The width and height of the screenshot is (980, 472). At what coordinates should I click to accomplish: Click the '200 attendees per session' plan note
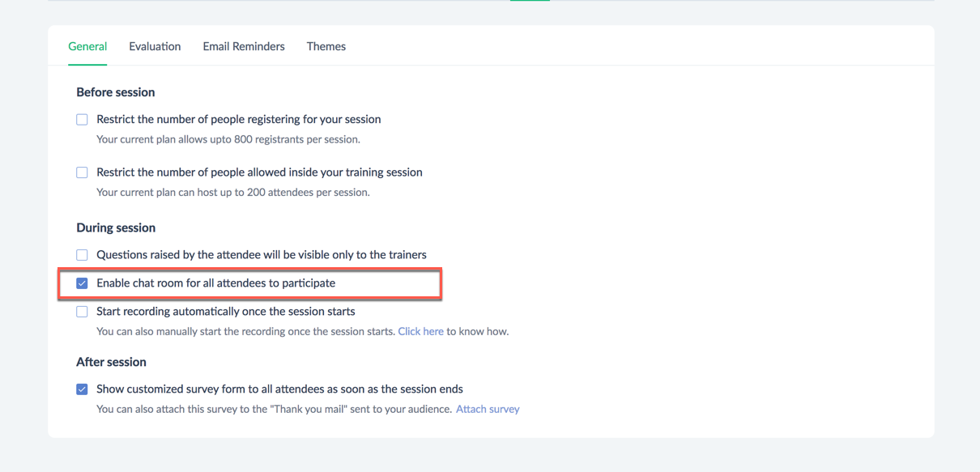(x=233, y=193)
